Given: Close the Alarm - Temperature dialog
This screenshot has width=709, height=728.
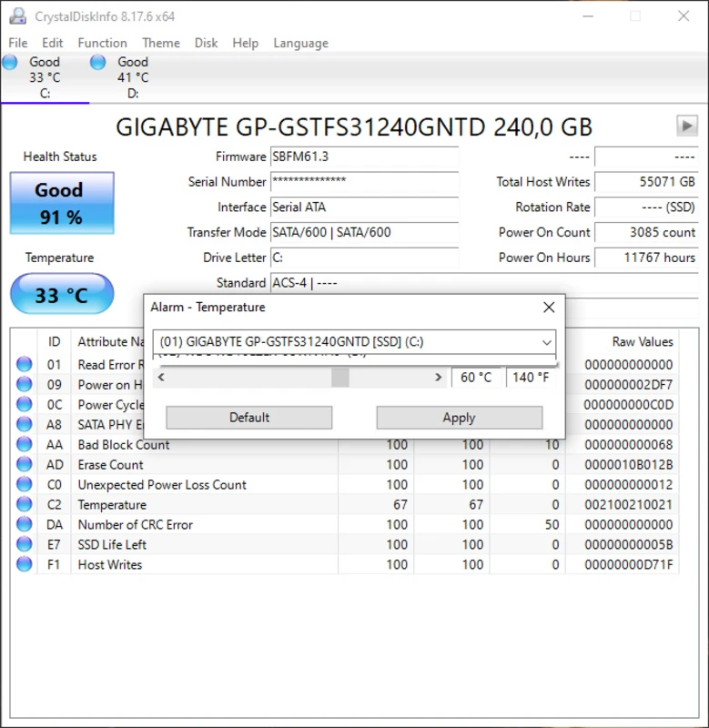Looking at the screenshot, I should tap(549, 308).
